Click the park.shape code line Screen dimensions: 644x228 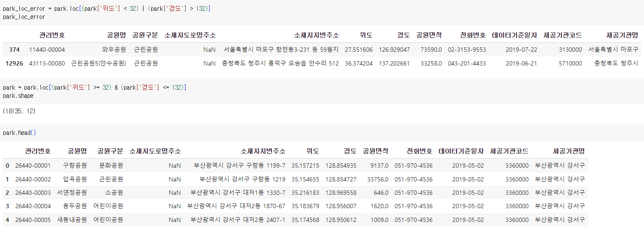coord(18,96)
